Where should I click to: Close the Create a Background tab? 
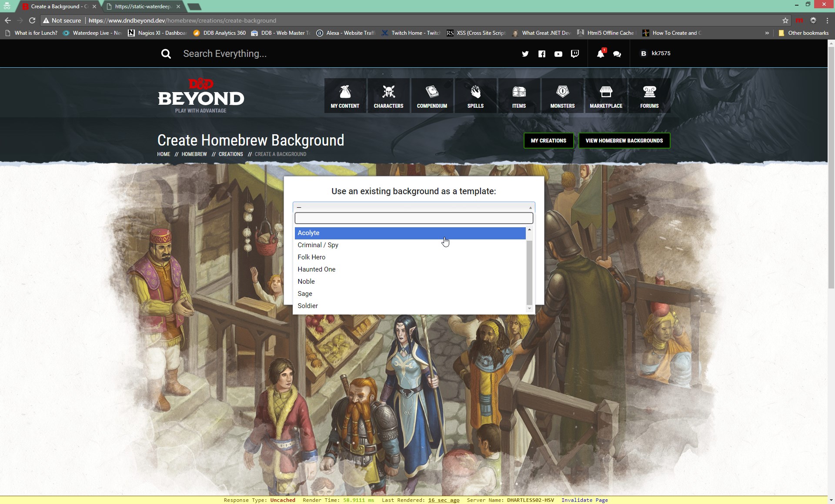click(x=94, y=7)
